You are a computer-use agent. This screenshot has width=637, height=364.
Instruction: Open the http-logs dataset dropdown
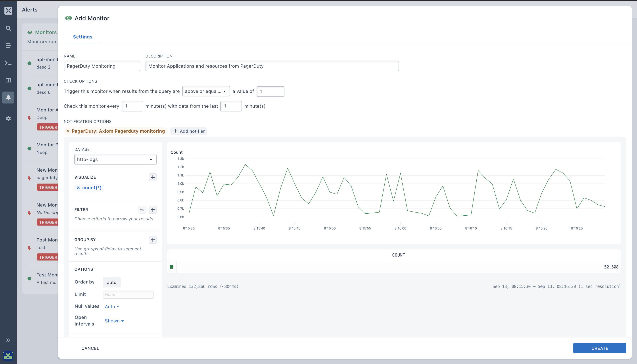115,159
